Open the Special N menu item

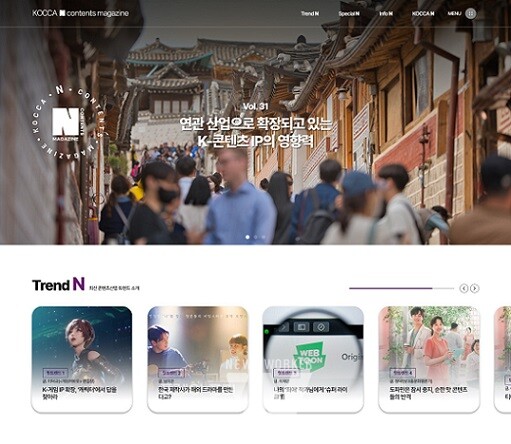click(x=349, y=14)
